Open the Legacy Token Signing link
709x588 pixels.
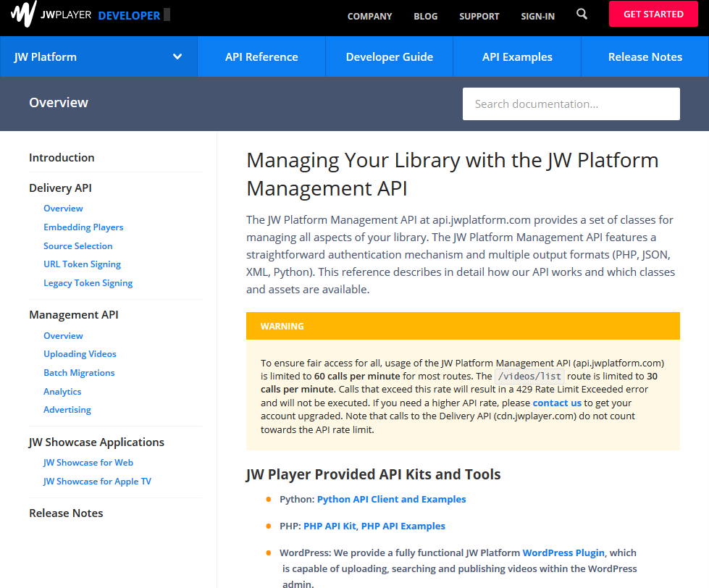point(88,283)
